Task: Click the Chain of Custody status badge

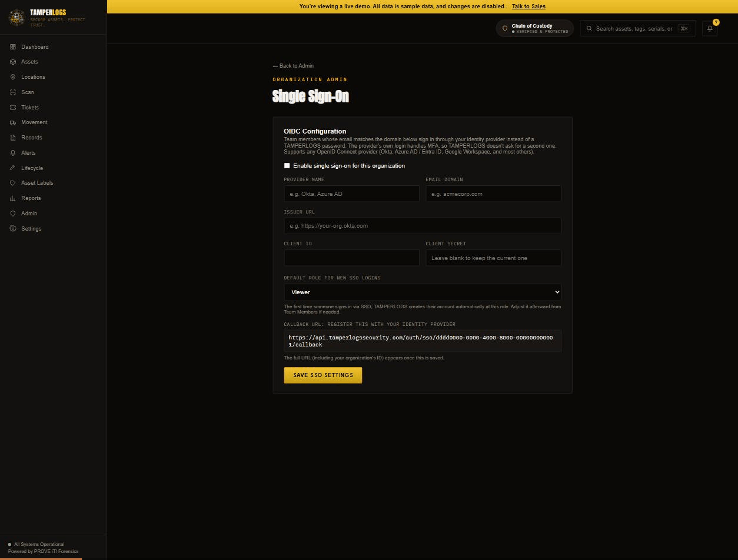Action: [534, 28]
